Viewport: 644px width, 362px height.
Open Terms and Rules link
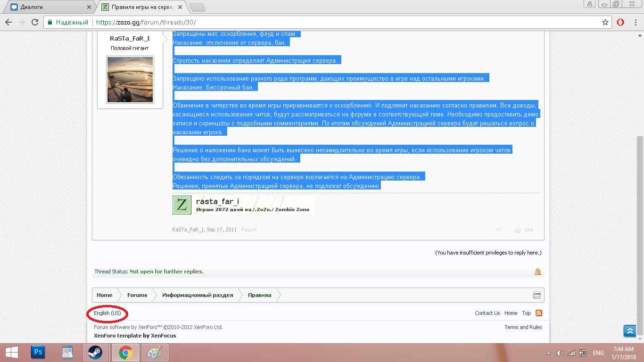click(523, 327)
